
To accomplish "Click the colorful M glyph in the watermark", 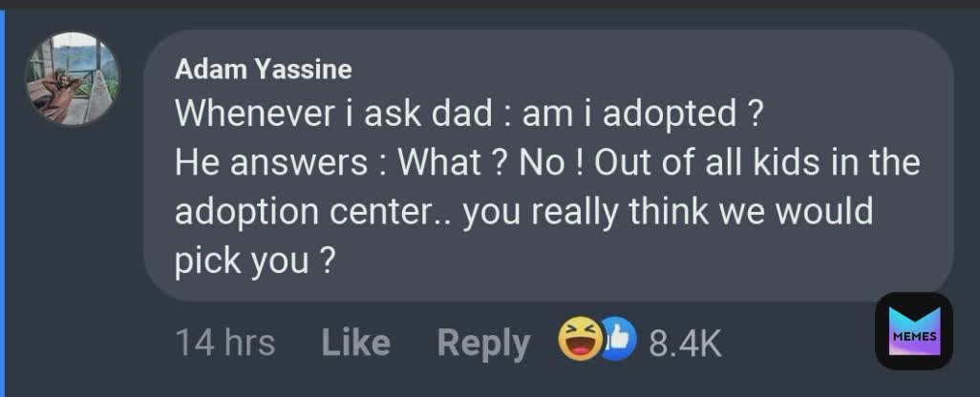I will click(x=913, y=321).
